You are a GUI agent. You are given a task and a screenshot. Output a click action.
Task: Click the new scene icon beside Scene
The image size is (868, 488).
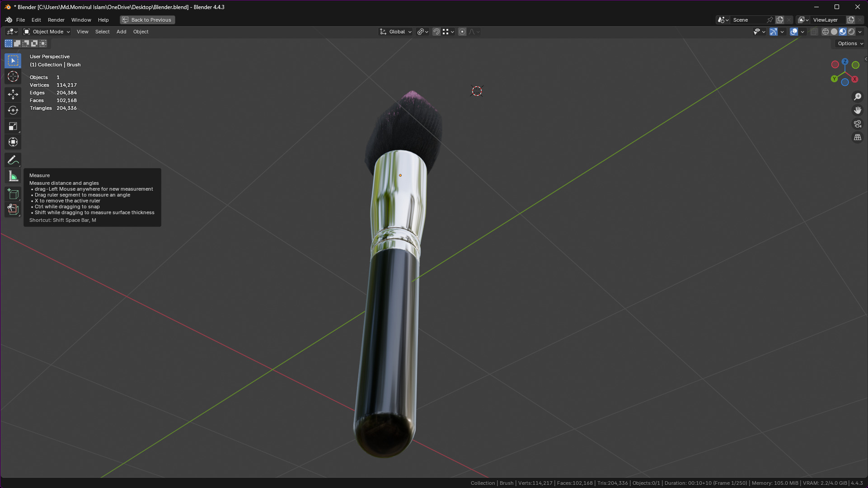coord(780,20)
